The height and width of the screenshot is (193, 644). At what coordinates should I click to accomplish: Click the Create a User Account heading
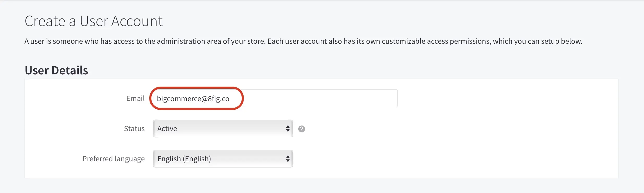coord(94,21)
